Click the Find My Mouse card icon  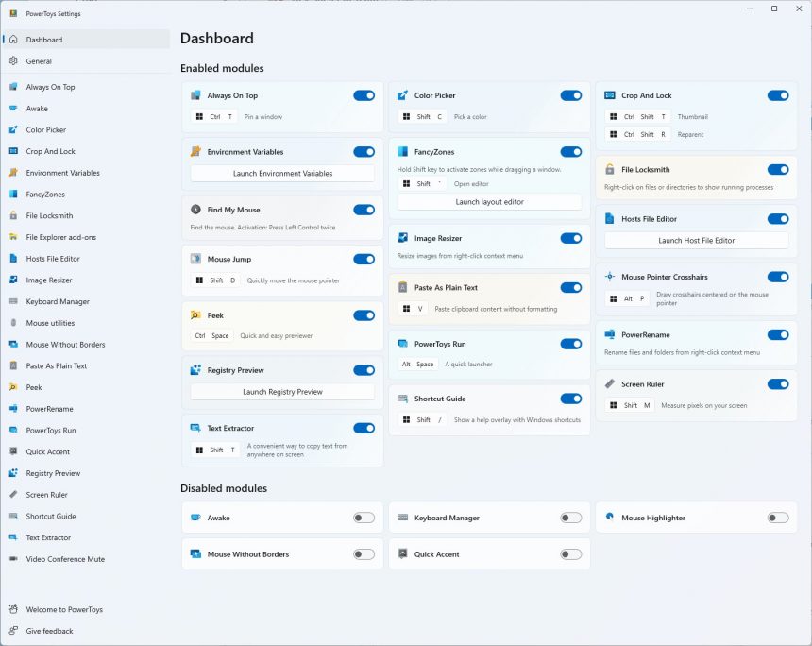[195, 210]
